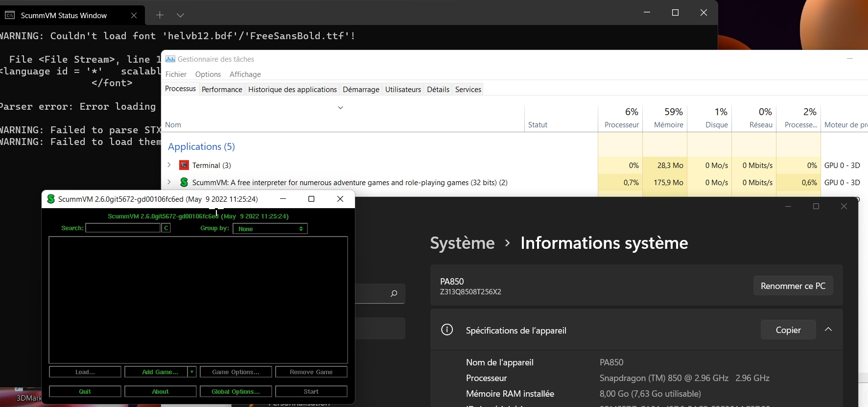868x407 pixels.
Task: Open the Utilisateurs tab
Action: pos(403,90)
